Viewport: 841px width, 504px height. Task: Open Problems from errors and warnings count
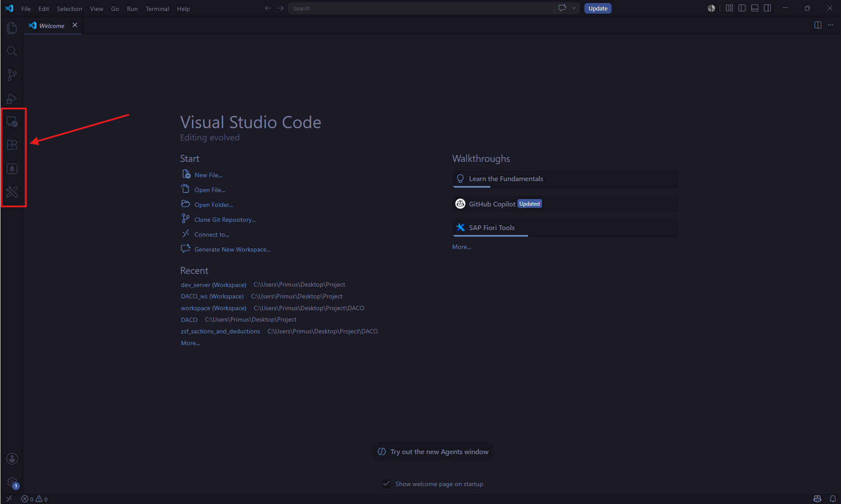click(35, 499)
